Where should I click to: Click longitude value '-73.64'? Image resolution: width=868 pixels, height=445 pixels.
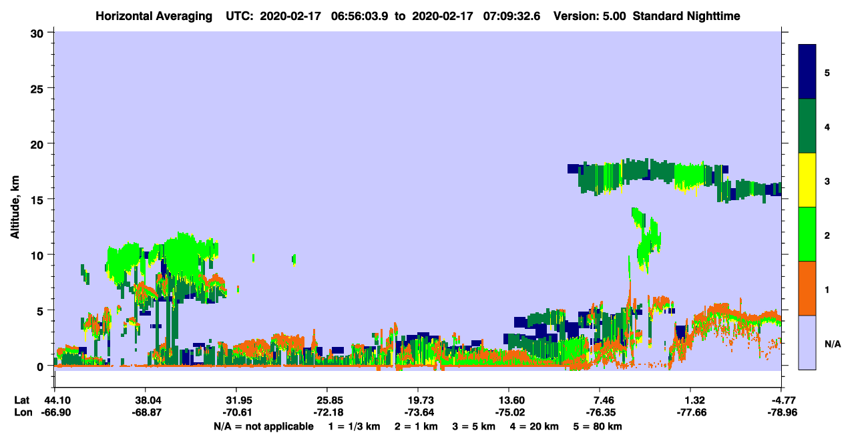(x=418, y=412)
